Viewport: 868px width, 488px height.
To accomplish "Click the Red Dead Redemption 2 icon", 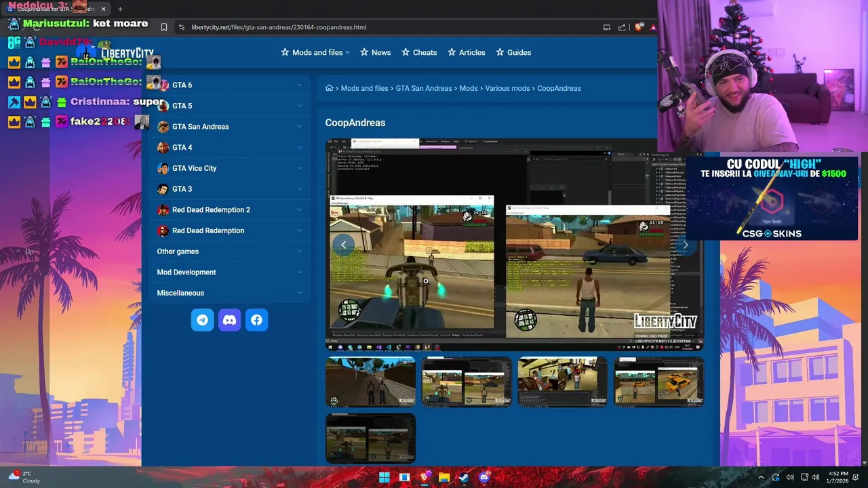I will click(163, 210).
